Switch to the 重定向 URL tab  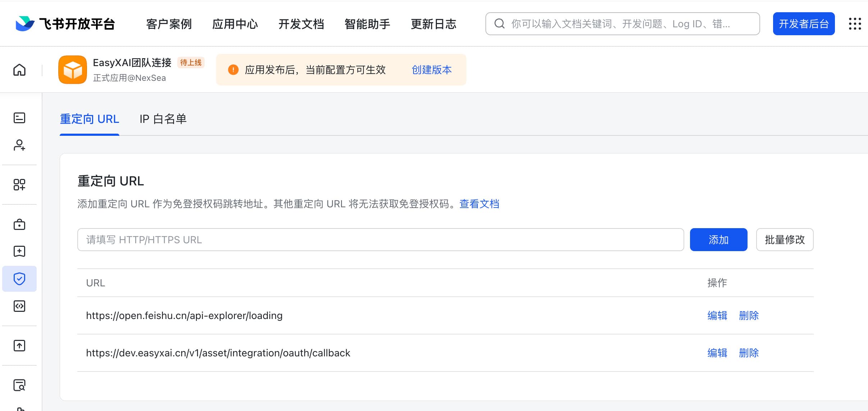(90, 119)
